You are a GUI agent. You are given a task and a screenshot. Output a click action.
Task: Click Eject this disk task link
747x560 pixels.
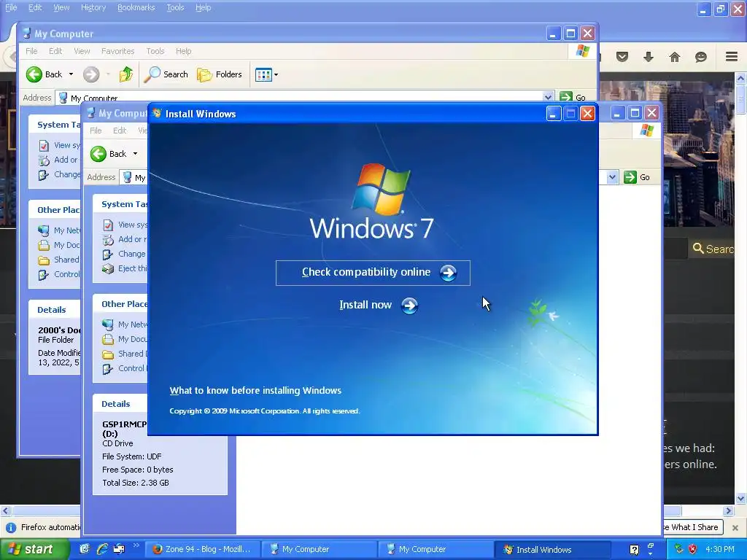tap(133, 268)
